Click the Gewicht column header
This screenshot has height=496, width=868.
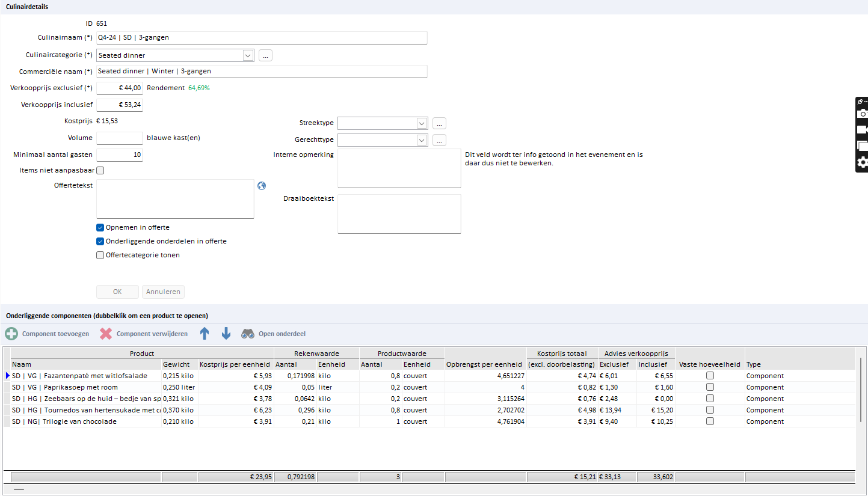point(179,364)
